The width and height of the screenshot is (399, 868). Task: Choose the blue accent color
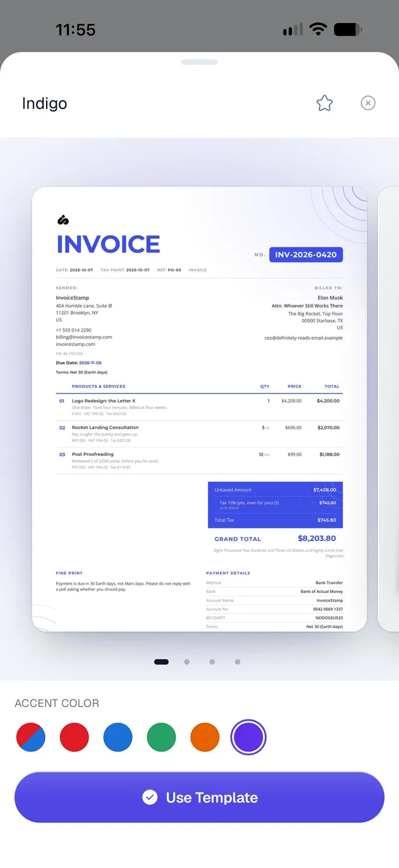click(118, 737)
